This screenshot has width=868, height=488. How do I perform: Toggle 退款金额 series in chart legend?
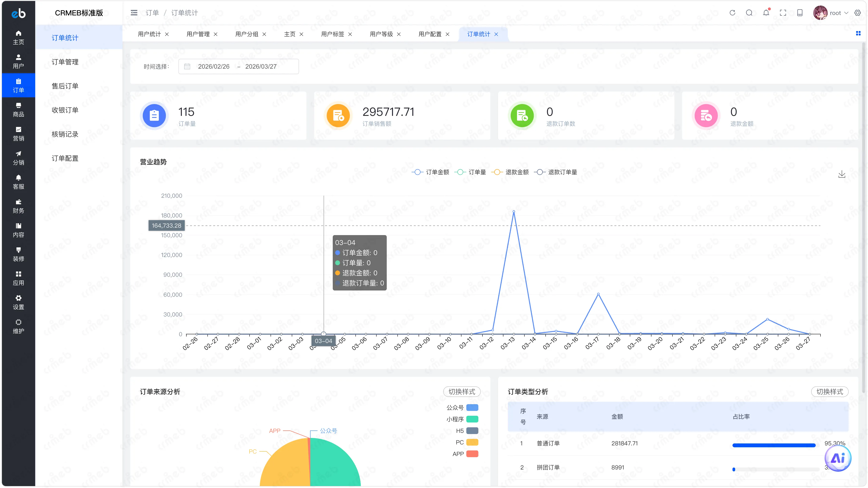coord(510,172)
